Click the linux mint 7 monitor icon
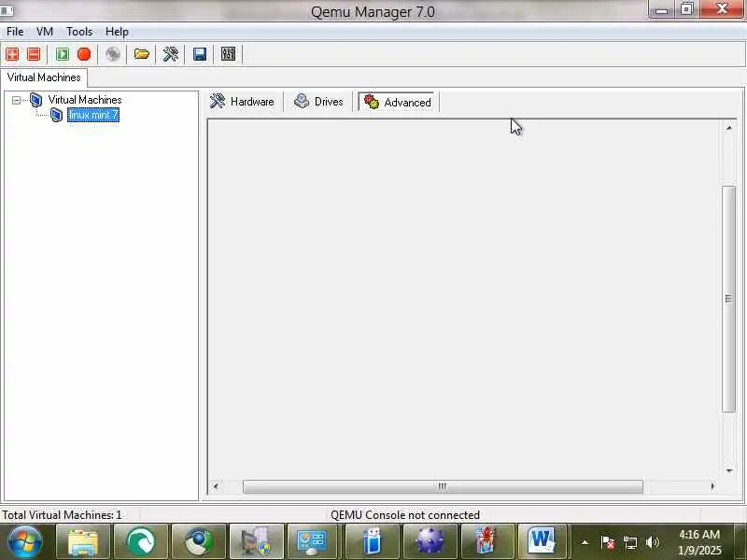Viewport: 747px width, 560px height. (57, 115)
